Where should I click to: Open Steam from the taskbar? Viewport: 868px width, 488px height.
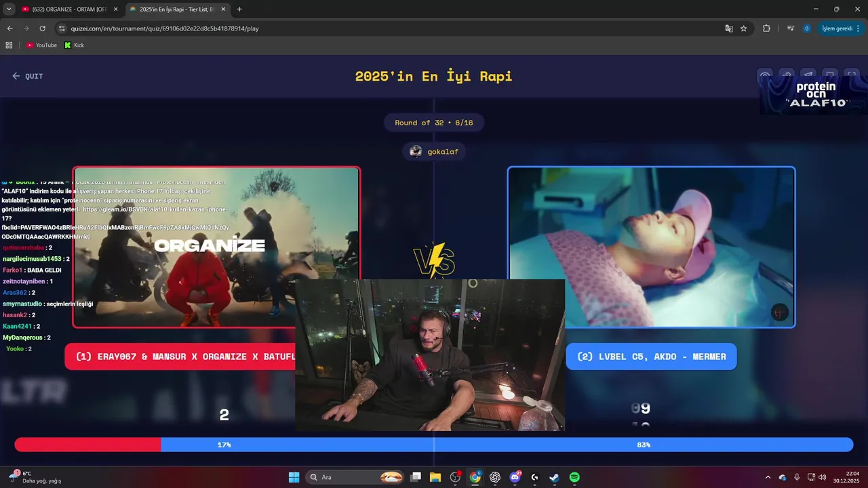[x=554, y=477]
